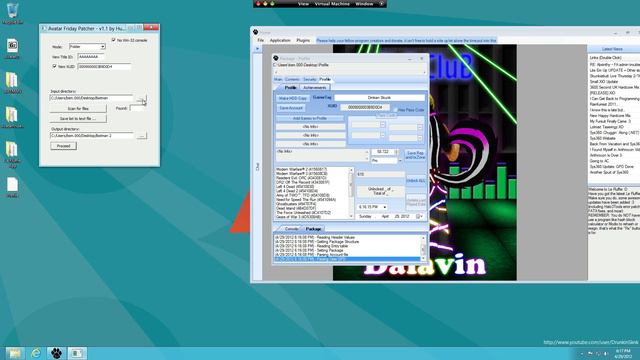Switch to the Contents tab
This screenshot has height=360, width=640.
pos(292,79)
